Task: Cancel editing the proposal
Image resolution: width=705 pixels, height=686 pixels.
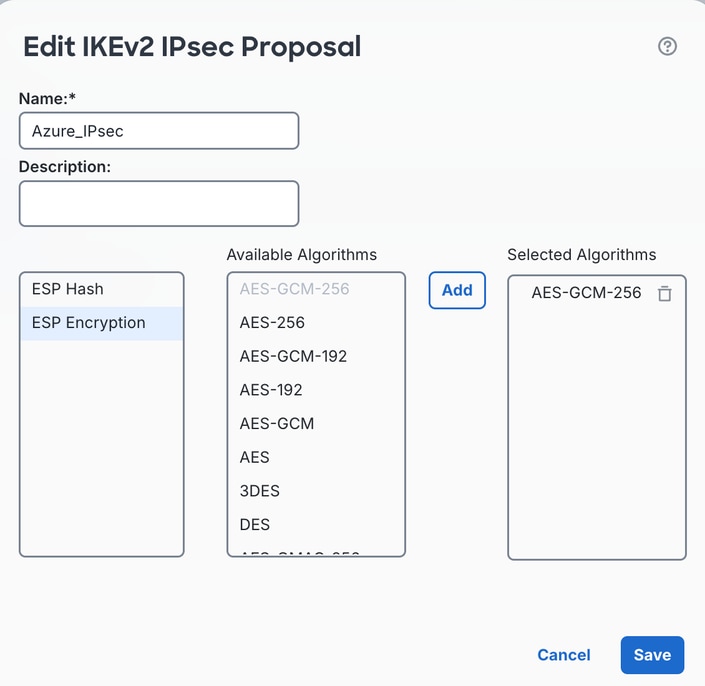Action: pyautogui.click(x=564, y=655)
